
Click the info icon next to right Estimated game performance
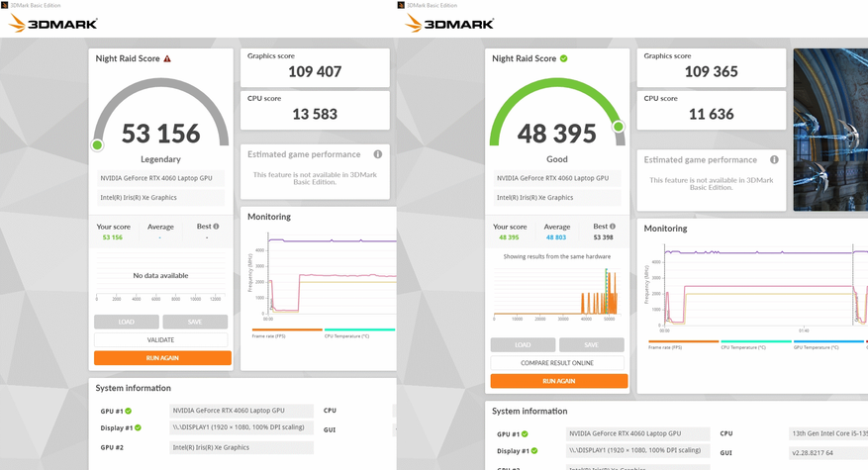coord(774,159)
